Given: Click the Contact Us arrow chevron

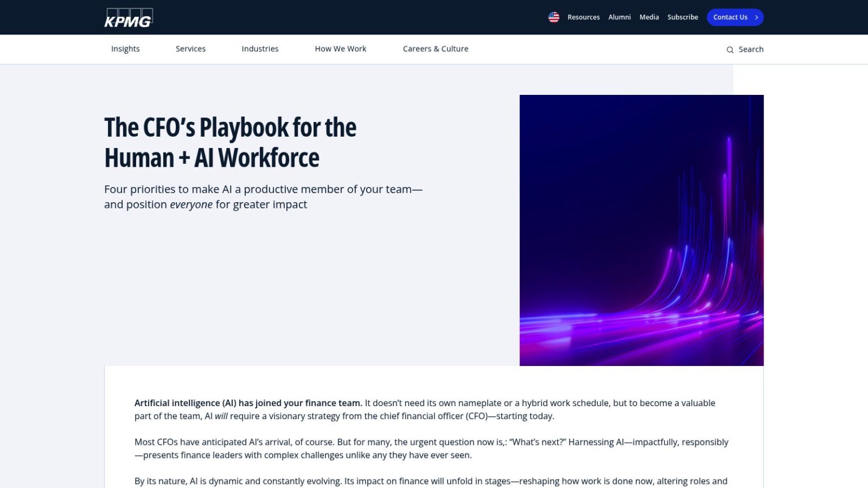Looking at the screenshot, I should pos(756,18).
